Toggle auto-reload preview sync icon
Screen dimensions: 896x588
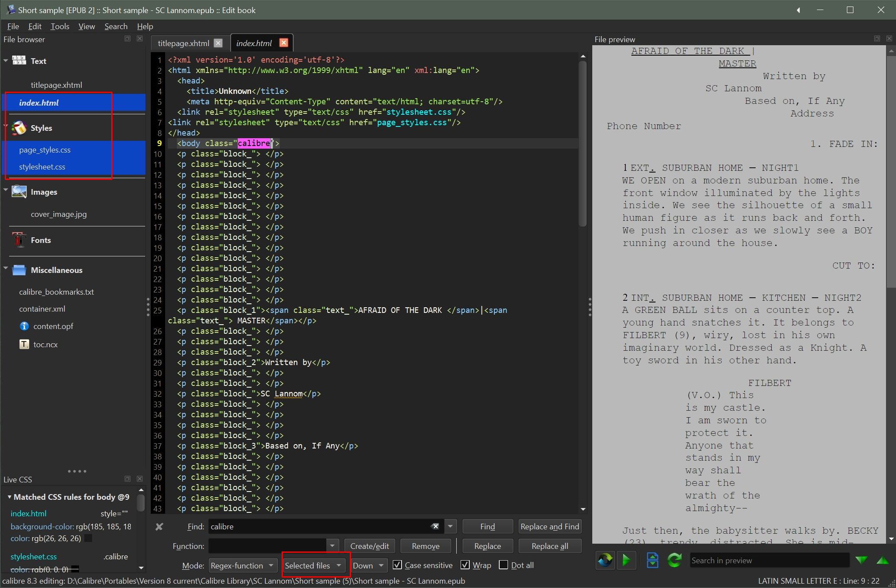pyautogui.click(x=605, y=560)
